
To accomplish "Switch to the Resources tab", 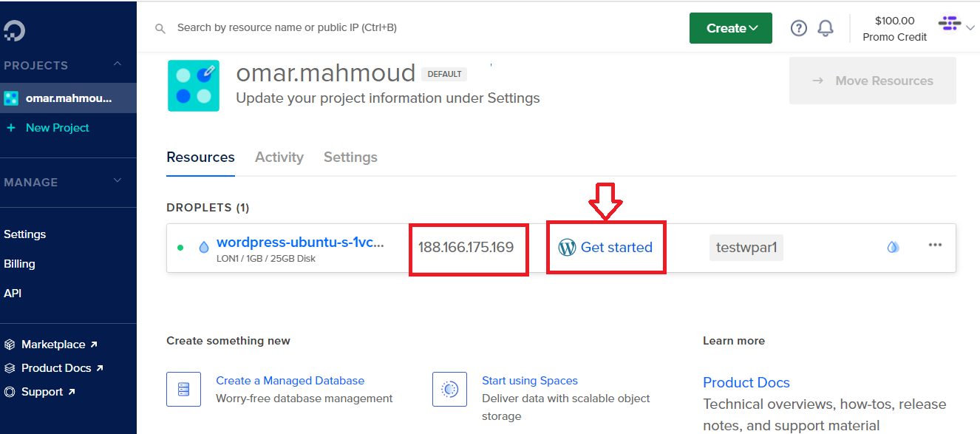I will pyautogui.click(x=201, y=157).
